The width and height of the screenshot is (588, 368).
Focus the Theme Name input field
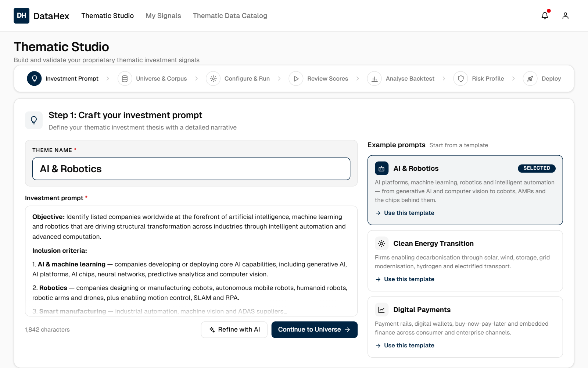click(x=191, y=169)
